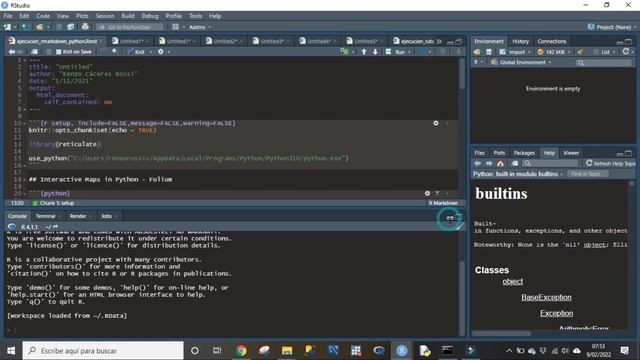The image size is (640, 360).
Task: Open setup chunk options gear
Action: click(436, 123)
